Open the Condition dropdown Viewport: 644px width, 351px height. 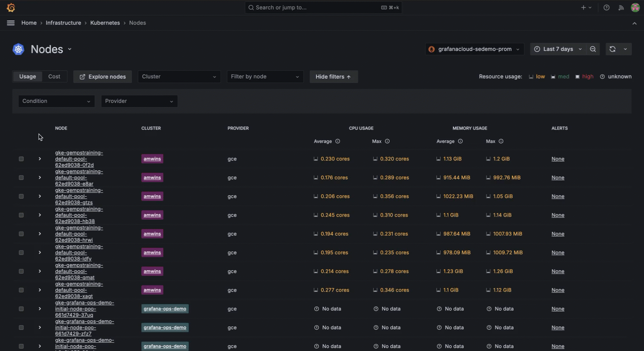pos(56,101)
